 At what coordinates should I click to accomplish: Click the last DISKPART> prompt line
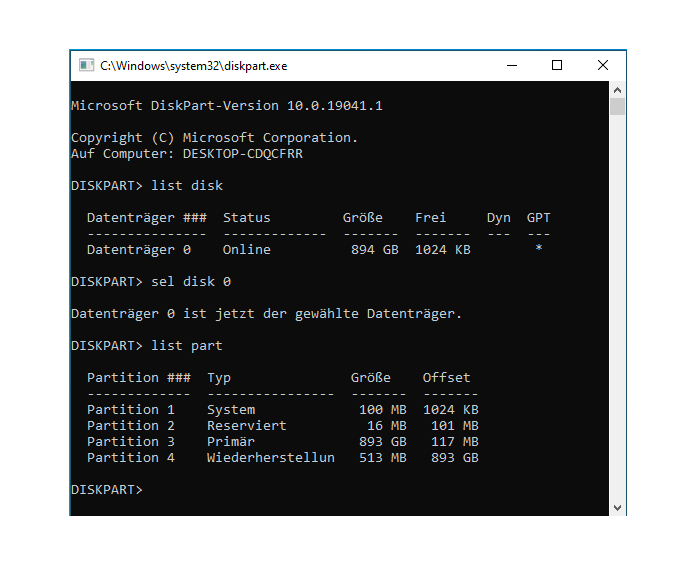click(x=107, y=489)
